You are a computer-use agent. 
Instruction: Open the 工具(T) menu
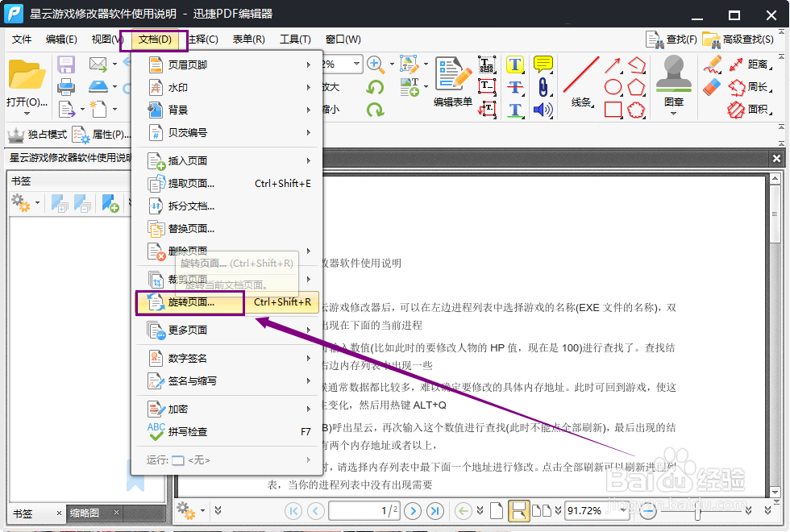tap(295, 39)
